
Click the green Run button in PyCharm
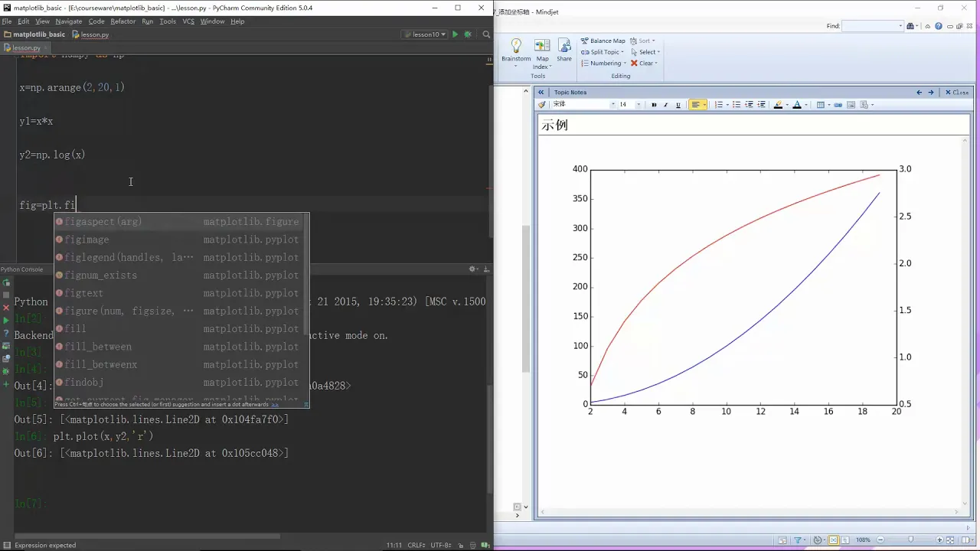click(456, 34)
